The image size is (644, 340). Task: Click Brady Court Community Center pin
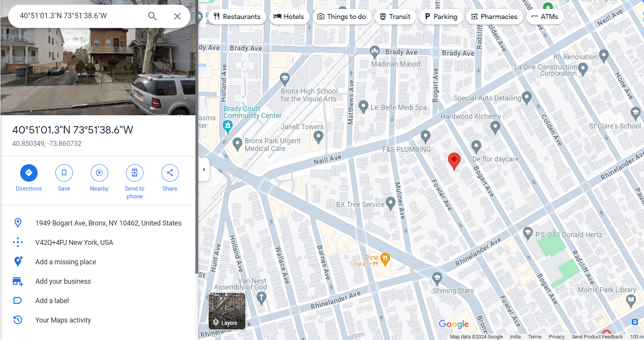[x=228, y=126]
